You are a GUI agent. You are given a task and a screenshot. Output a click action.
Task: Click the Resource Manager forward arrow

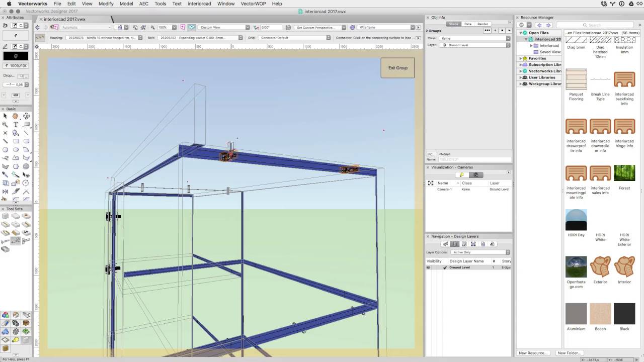coord(548,25)
